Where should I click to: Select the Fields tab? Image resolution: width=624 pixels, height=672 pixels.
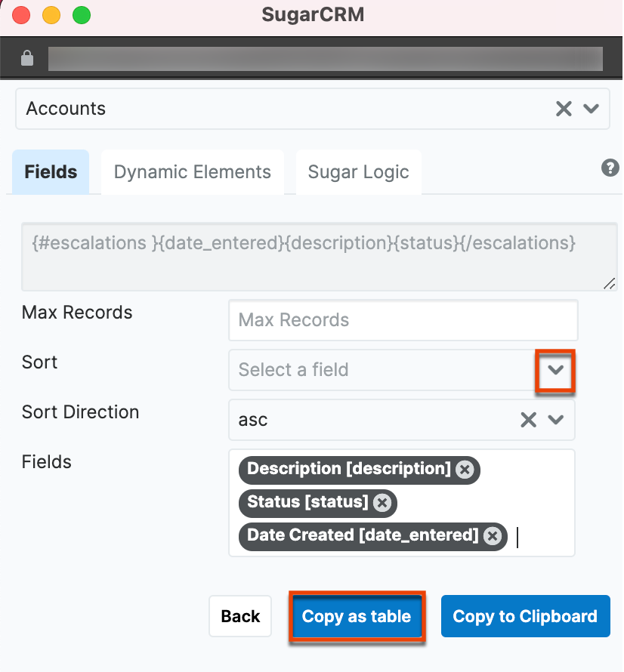point(50,171)
